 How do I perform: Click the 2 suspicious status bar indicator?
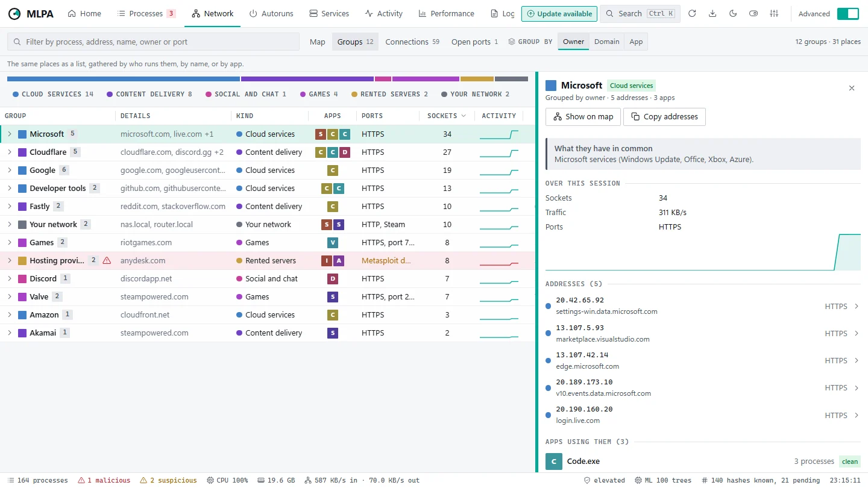[168, 480]
